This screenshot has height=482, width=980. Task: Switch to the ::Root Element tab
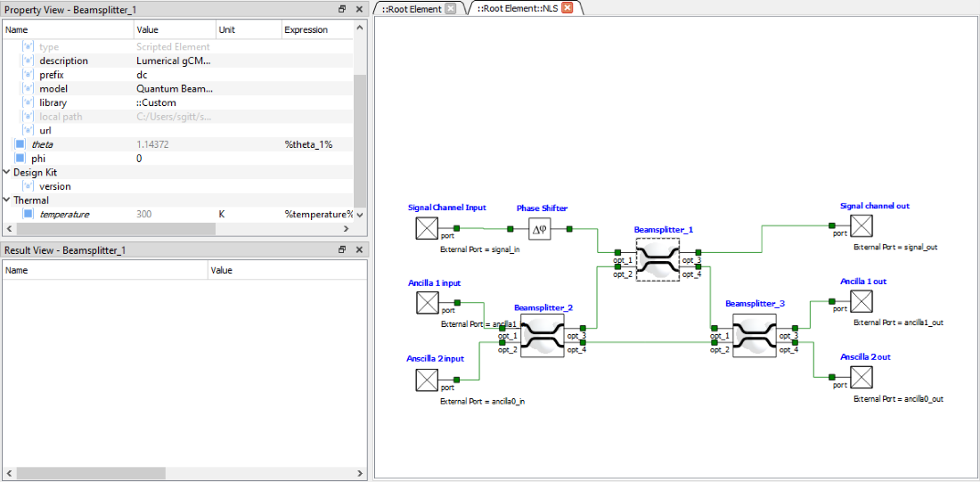(x=412, y=9)
